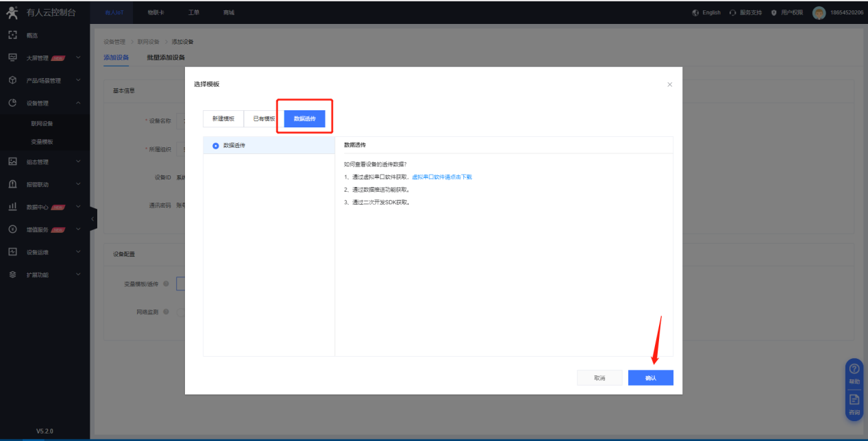
Task: Click the 大屏管理 screen icon
Action: pyautogui.click(x=12, y=58)
